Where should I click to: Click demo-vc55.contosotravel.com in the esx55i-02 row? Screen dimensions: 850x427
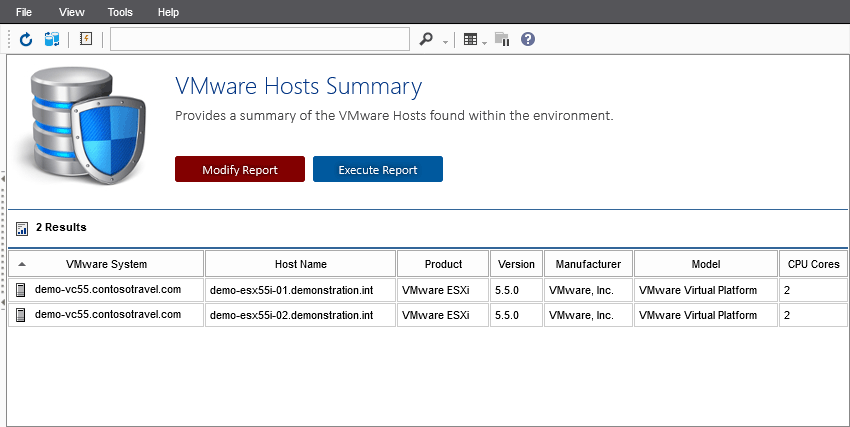click(108, 314)
